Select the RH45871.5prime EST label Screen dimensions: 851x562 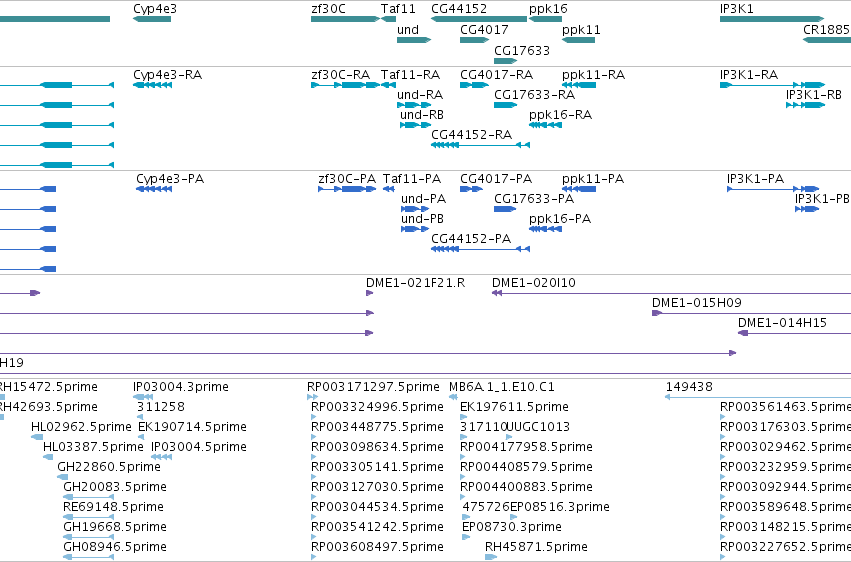536,548
